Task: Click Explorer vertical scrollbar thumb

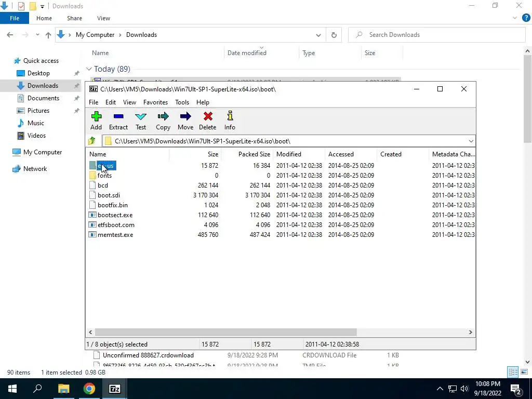Action: click(x=527, y=99)
